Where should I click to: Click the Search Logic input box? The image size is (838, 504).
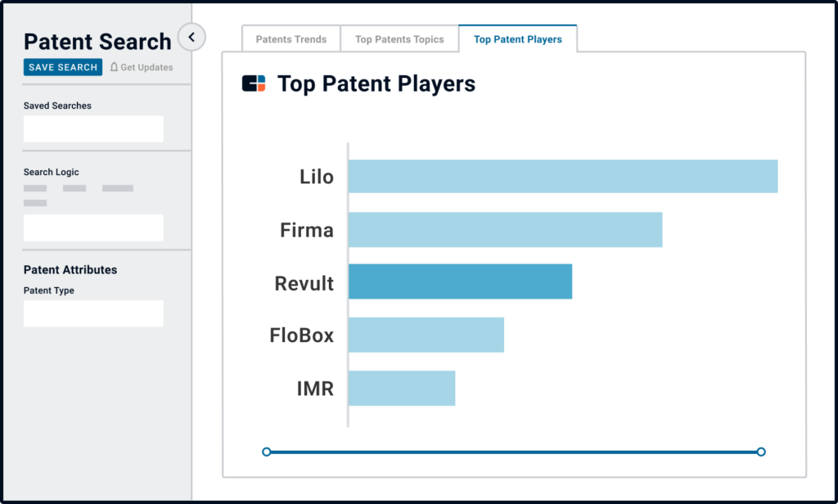click(x=93, y=227)
